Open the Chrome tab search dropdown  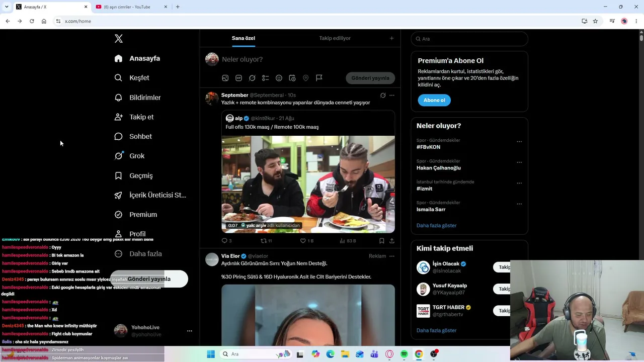(x=7, y=7)
